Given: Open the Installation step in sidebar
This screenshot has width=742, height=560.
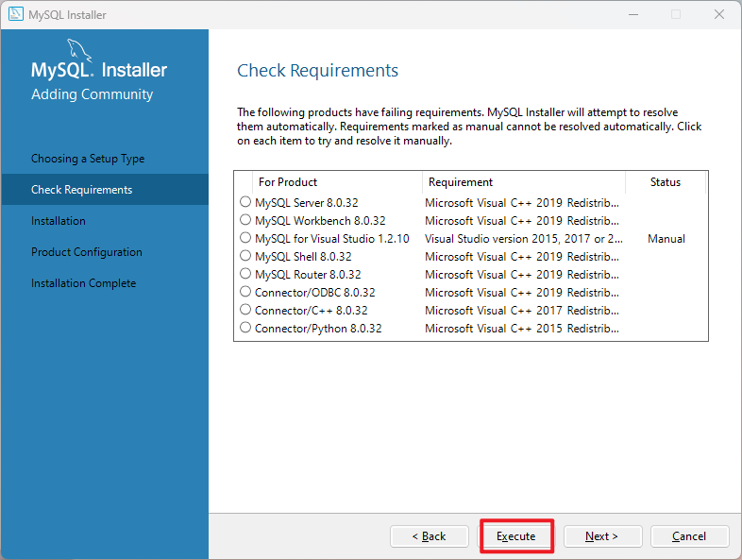Looking at the screenshot, I should click(x=59, y=221).
